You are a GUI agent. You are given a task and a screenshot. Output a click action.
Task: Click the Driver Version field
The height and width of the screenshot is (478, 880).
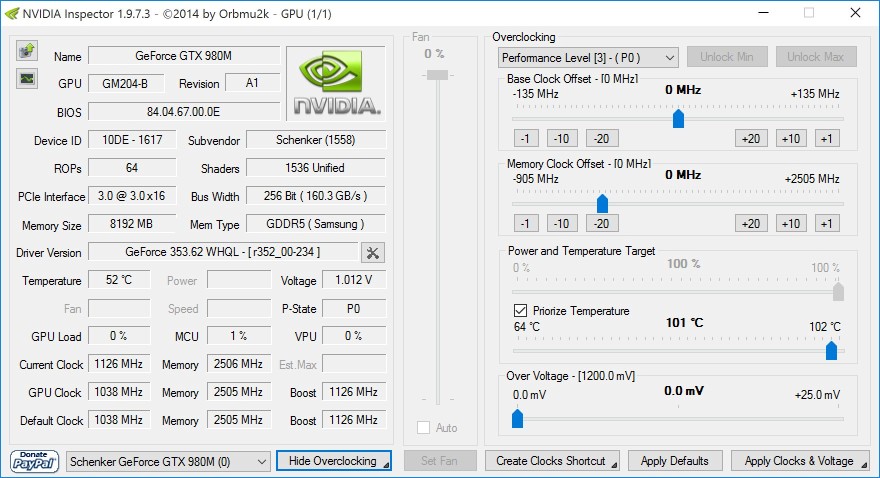pyautogui.click(x=223, y=252)
